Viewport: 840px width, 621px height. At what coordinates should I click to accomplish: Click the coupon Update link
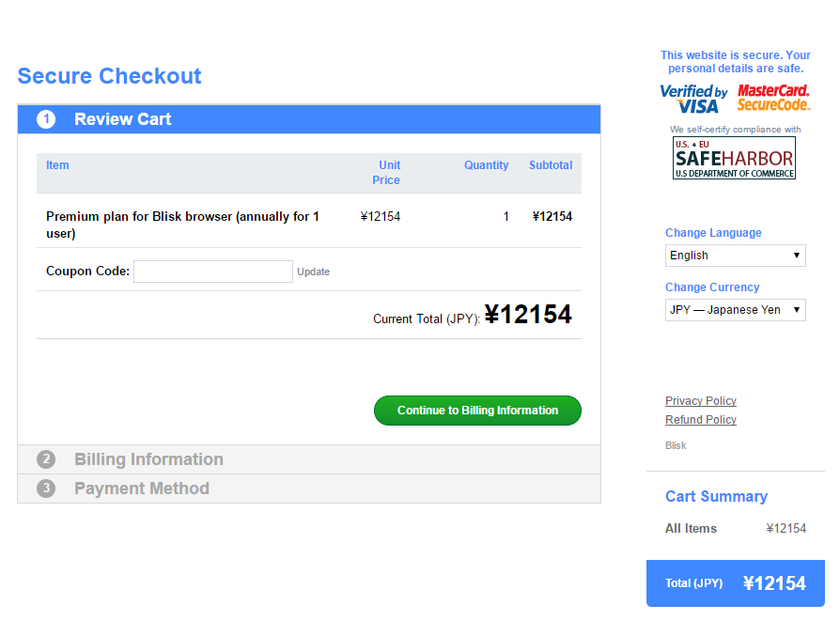click(x=313, y=272)
